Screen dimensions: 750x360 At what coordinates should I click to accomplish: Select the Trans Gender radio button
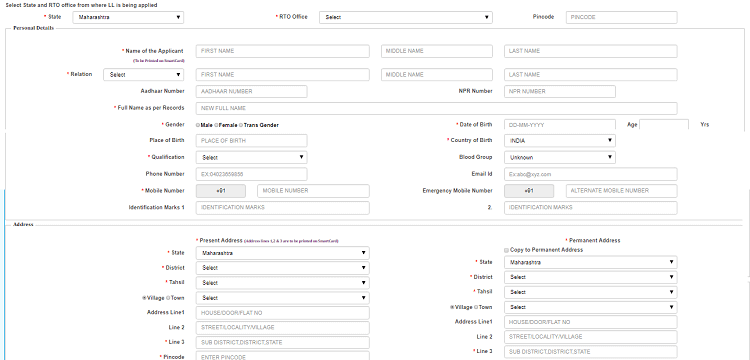(241, 125)
